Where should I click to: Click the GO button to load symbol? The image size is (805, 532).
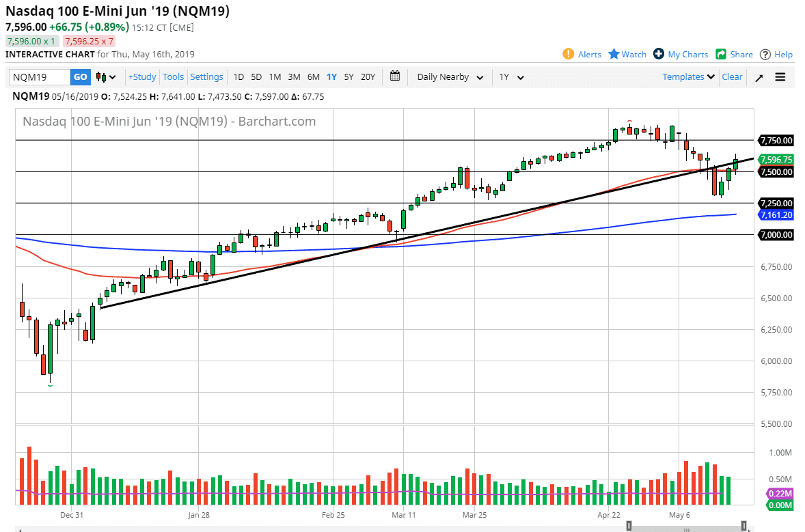(80, 77)
